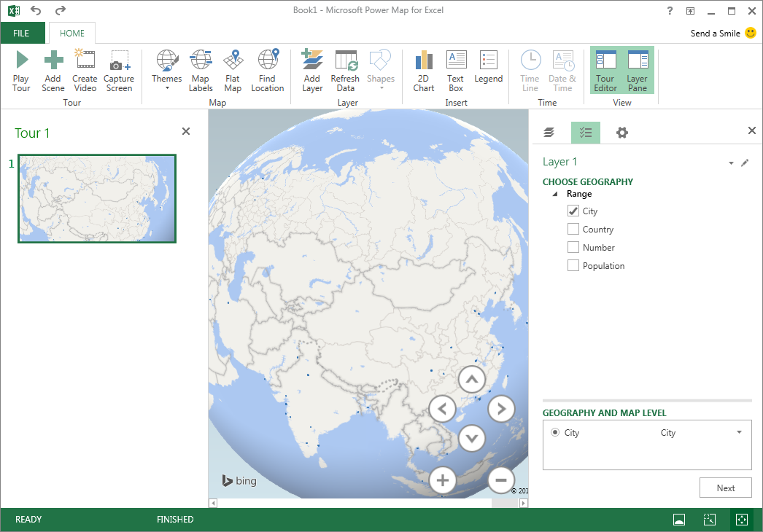Click the first status bar view icon
This screenshot has height=532, width=763.
click(x=679, y=520)
